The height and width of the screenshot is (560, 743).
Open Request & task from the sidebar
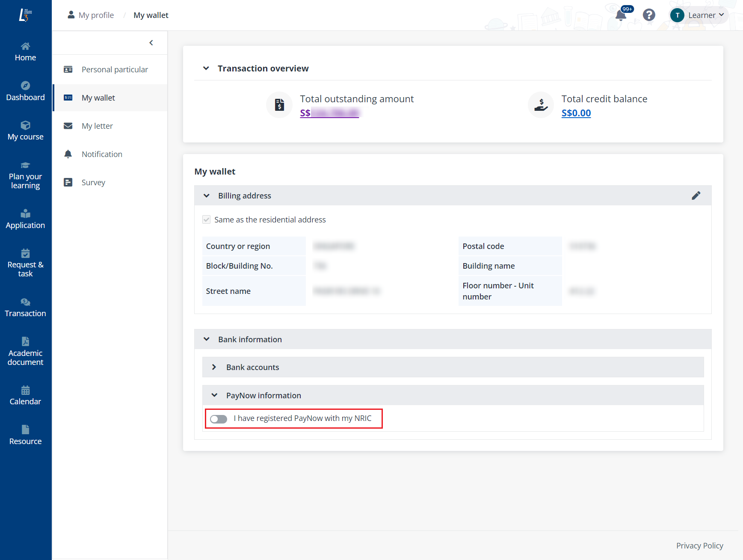click(25, 264)
